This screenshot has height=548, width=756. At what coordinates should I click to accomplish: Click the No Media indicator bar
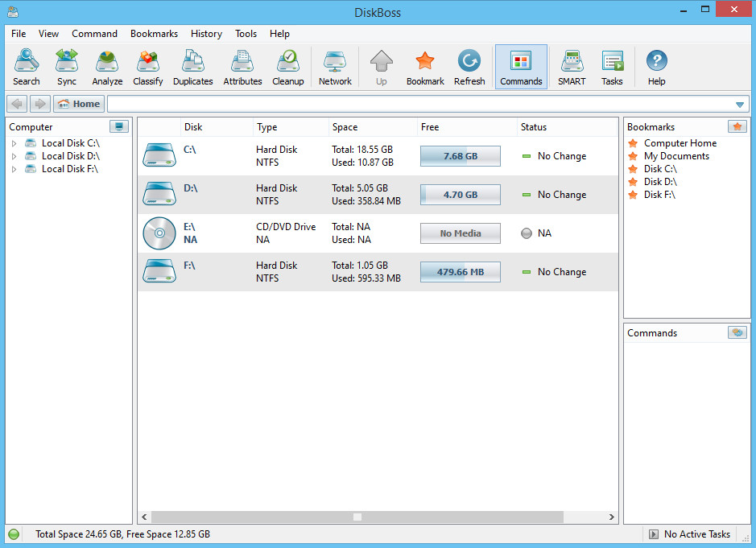460,233
